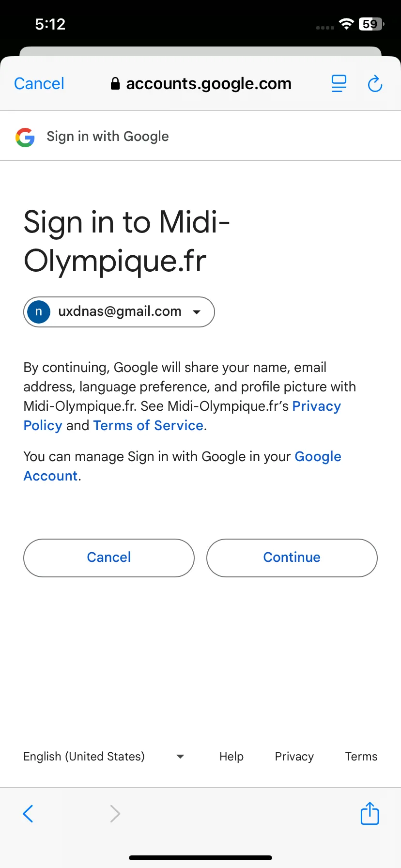Open the Privacy footer link
The width and height of the screenshot is (401, 868).
pos(294,757)
